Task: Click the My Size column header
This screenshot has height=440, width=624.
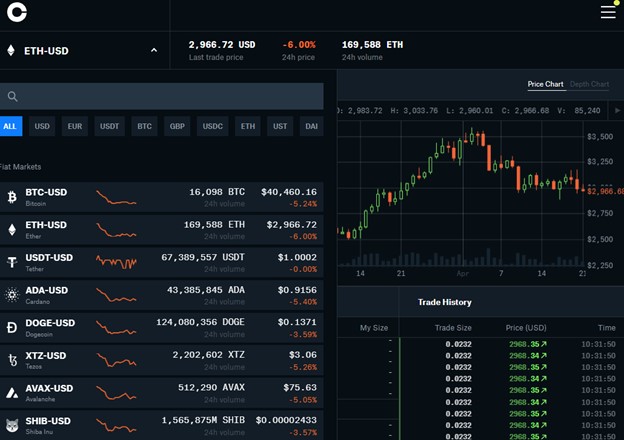Action: pyautogui.click(x=374, y=328)
